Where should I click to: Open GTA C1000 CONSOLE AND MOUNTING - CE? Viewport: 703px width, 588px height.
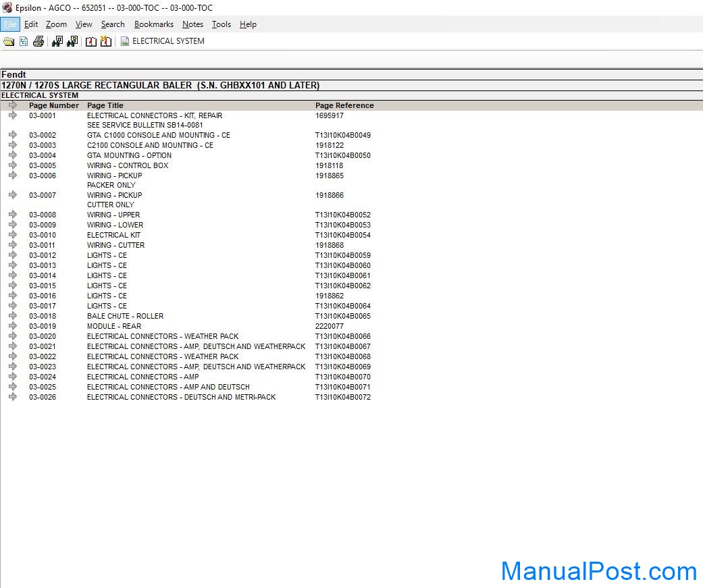[x=158, y=135]
